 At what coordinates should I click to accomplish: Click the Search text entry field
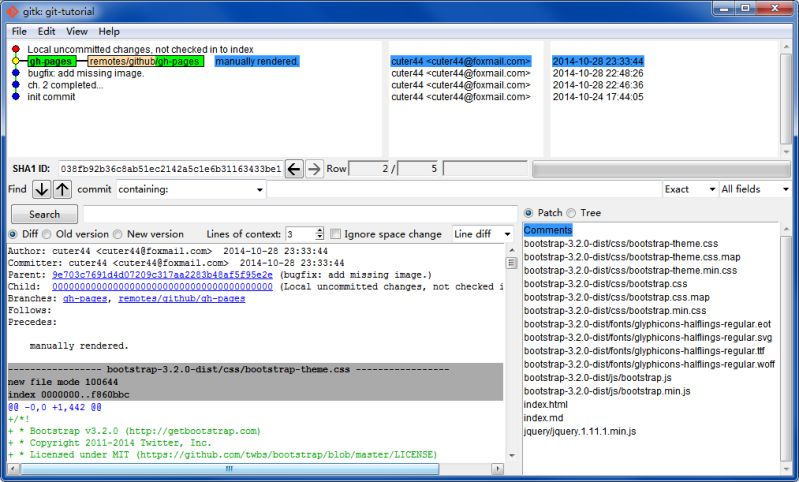(x=300, y=214)
